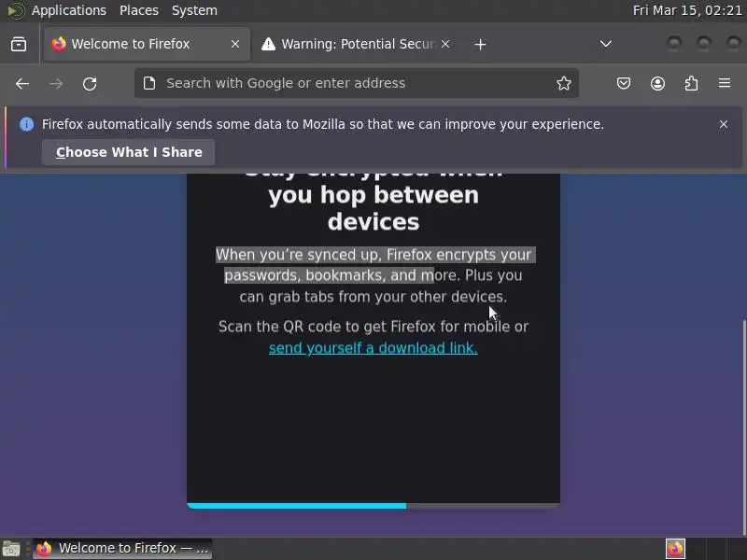Viewport: 747px width, 560px height.
Task: Expand the list all tabs chevron
Action: pyautogui.click(x=605, y=44)
